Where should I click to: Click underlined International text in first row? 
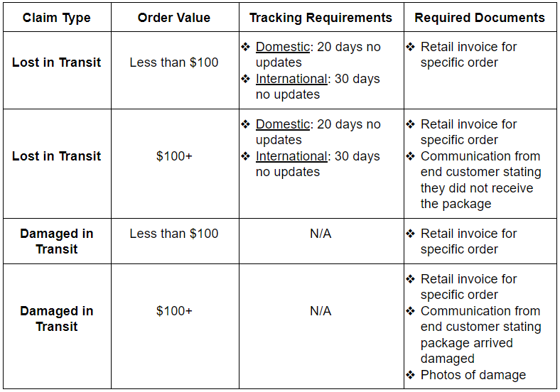pyautogui.click(x=291, y=79)
